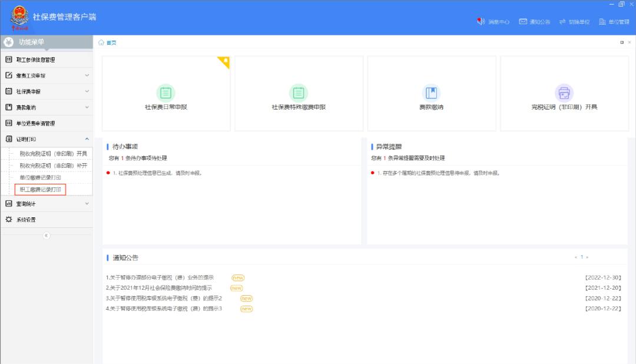Open 社保费特殊缴费申报 tile icon
This screenshot has height=364, width=636.
tap(299, 93)
